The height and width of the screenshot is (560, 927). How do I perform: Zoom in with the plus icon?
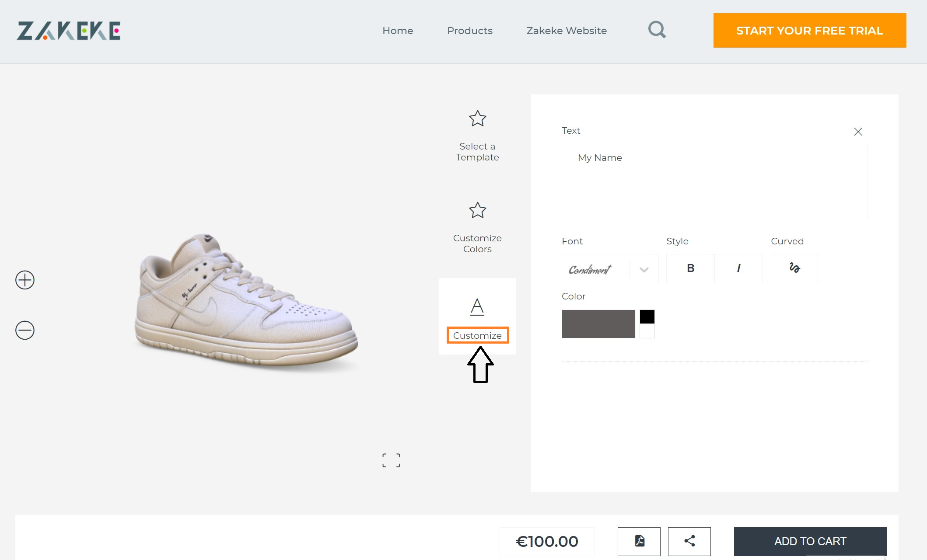[x=25, y=280]
